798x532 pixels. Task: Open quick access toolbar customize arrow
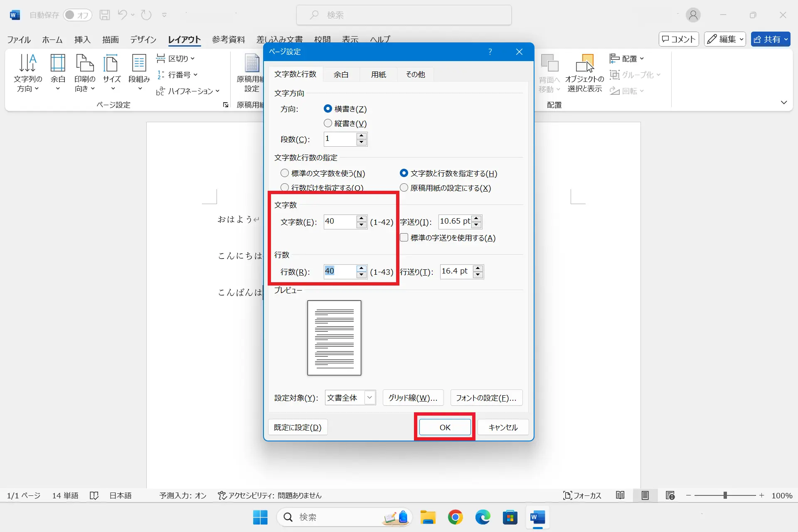[x=164, y=15]
